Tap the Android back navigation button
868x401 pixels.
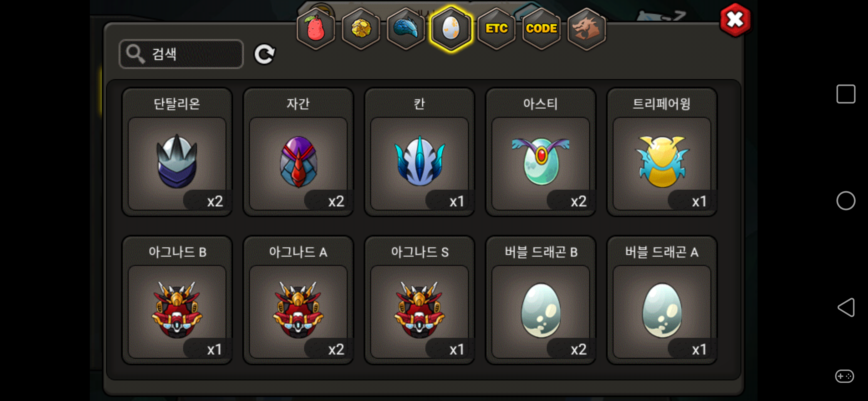[x=846, y=307]
